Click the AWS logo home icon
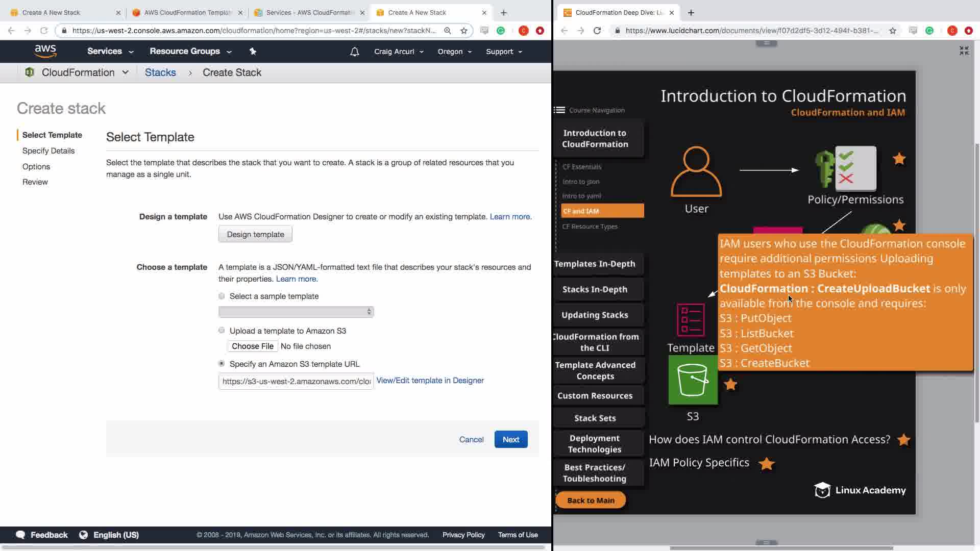Viewport: 980px width, 551px height. pos(45,51)
